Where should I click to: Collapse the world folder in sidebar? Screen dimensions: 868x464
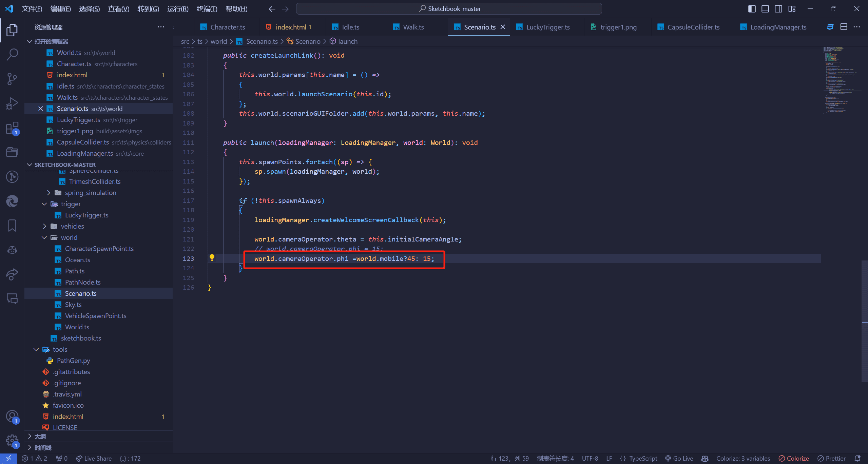tap(44, 238)
